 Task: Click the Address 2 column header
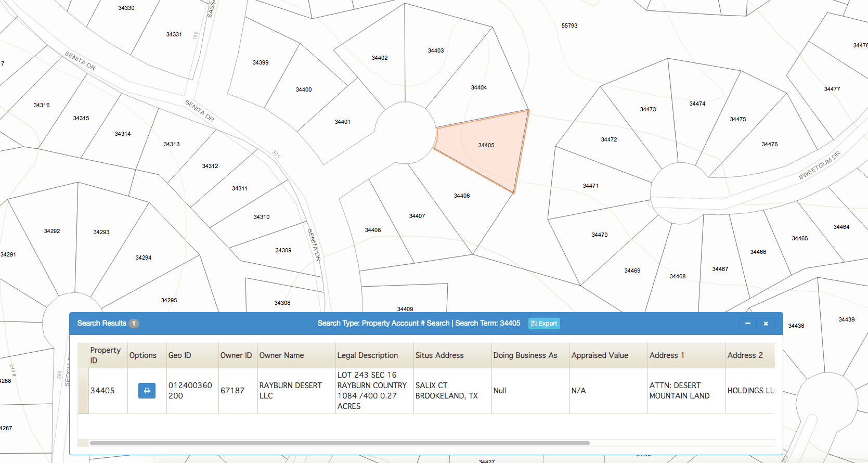(x=750, y=355)
